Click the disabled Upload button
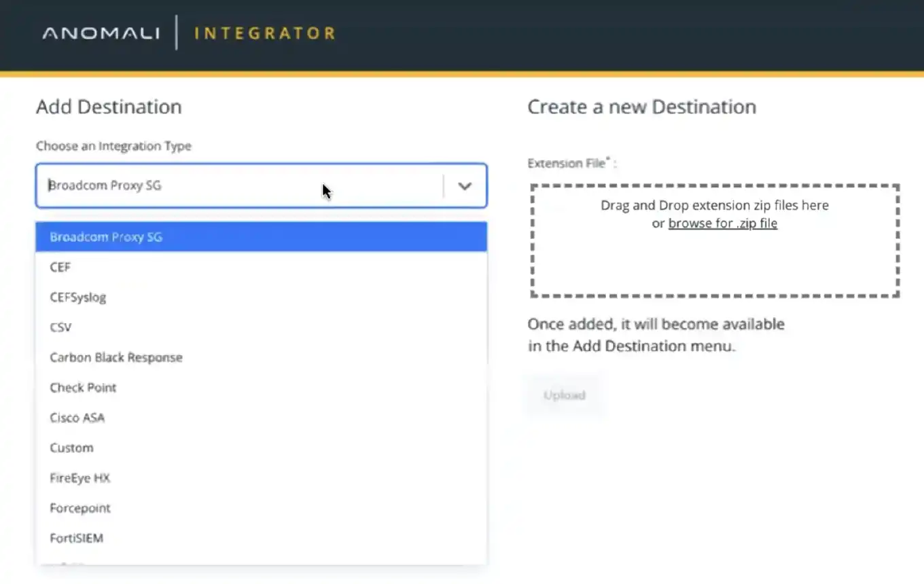Image resolution: width=924 pixels, height=584 pixels. click(x=564, y=395)
